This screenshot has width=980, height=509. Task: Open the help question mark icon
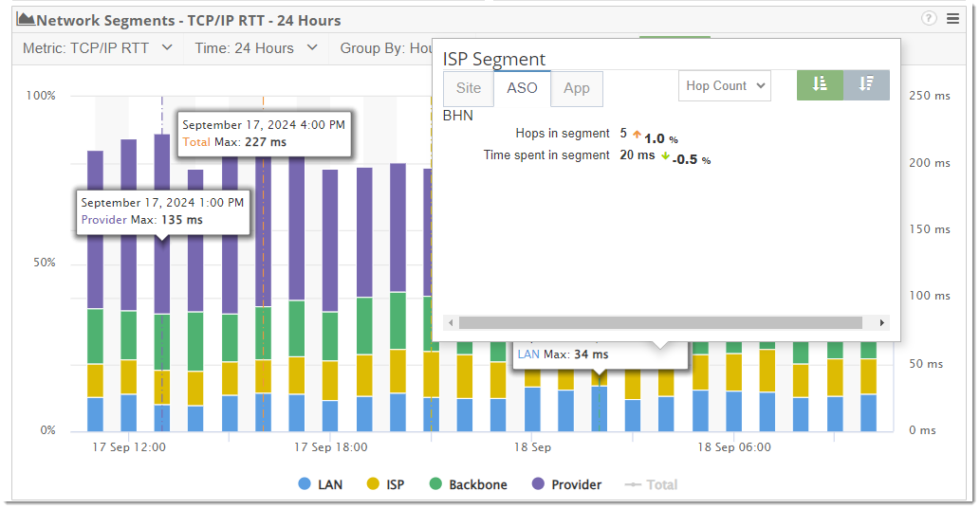929,18
